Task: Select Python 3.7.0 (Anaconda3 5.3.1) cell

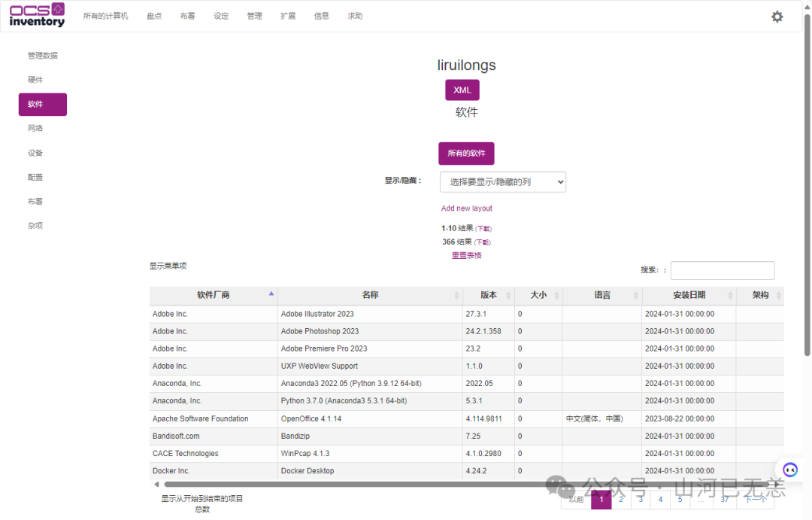Action: [370, 401]
